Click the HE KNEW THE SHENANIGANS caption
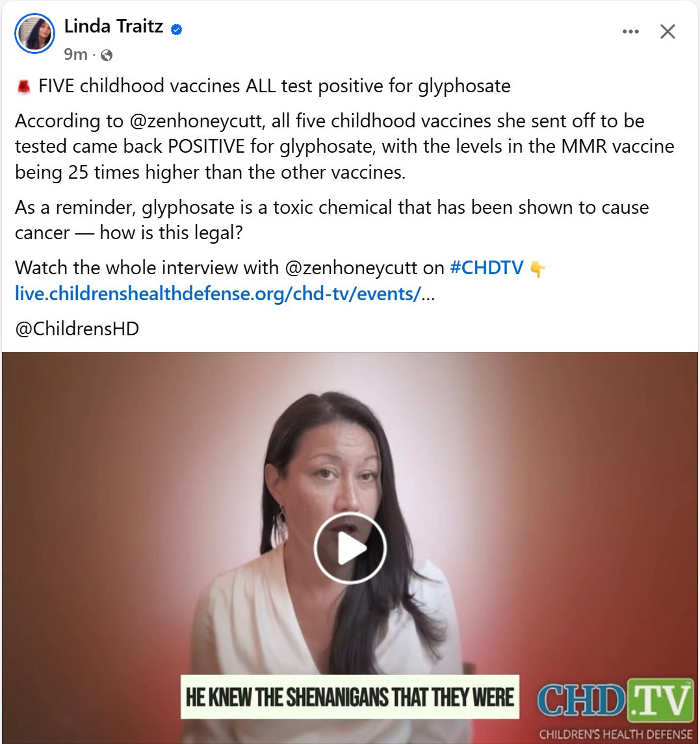Image resolution: width=700 pixels, height=744 pixels. (x=350, y=697)
